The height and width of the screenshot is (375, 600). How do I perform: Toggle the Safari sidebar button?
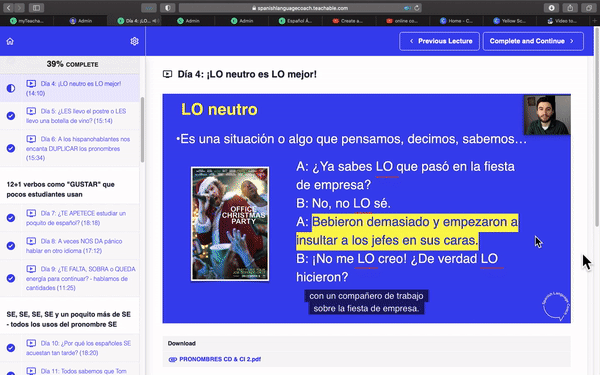pos(36,8)
